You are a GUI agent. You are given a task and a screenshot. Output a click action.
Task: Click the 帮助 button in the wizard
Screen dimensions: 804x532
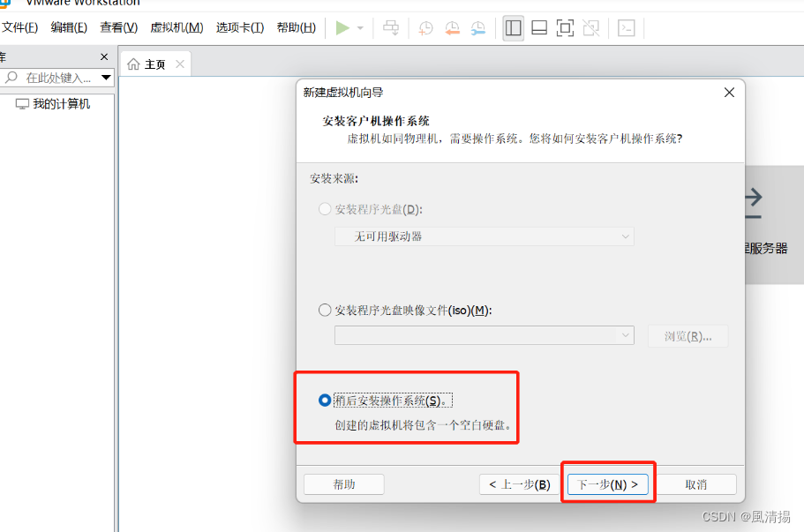343,484
